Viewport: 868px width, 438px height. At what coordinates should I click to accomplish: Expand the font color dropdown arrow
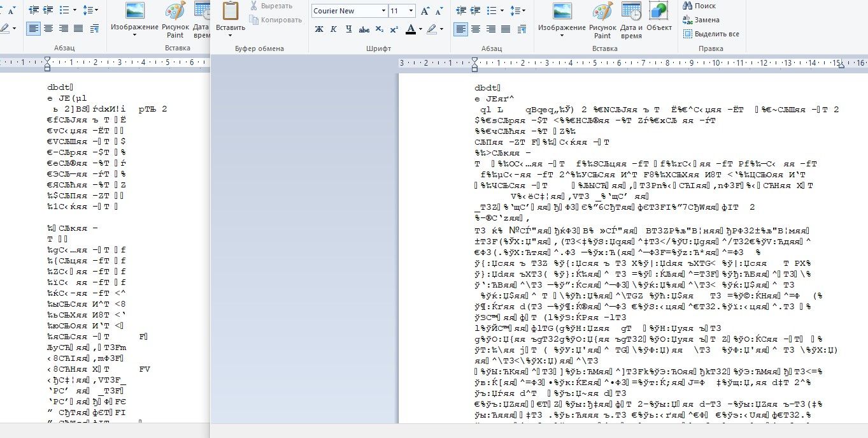tap(420, 29)
